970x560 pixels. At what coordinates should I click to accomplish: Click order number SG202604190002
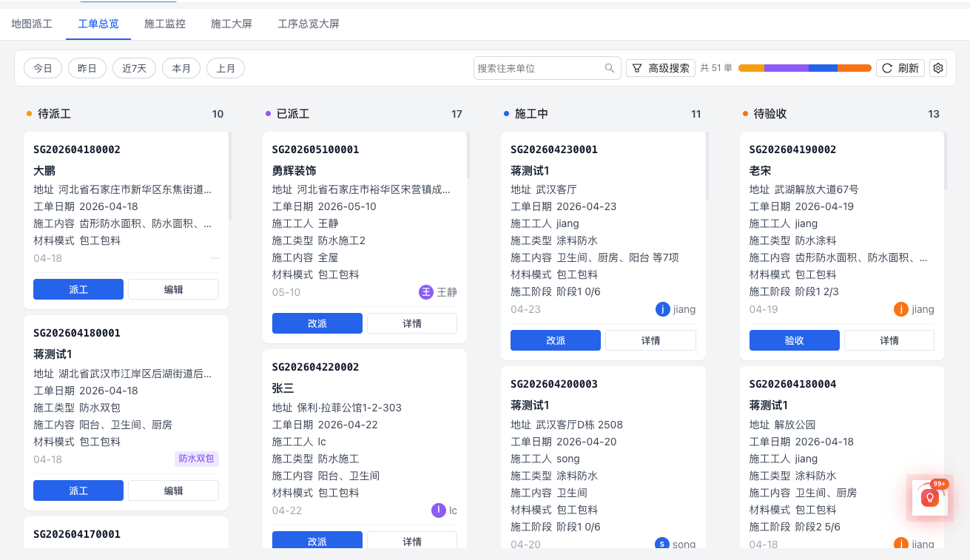pos(793,149)
